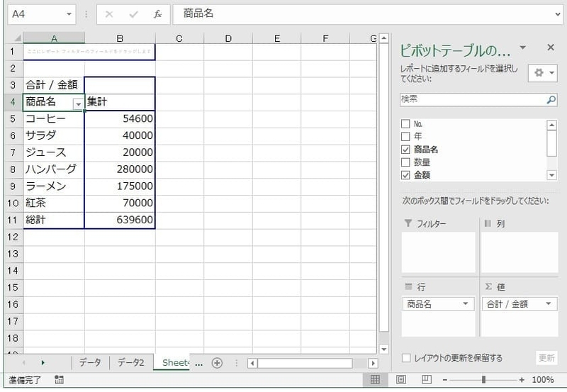Enable レイアウトの更新を保留する checkbox
This screenshot has height=392, width=567.
click(x=406, y=358)
